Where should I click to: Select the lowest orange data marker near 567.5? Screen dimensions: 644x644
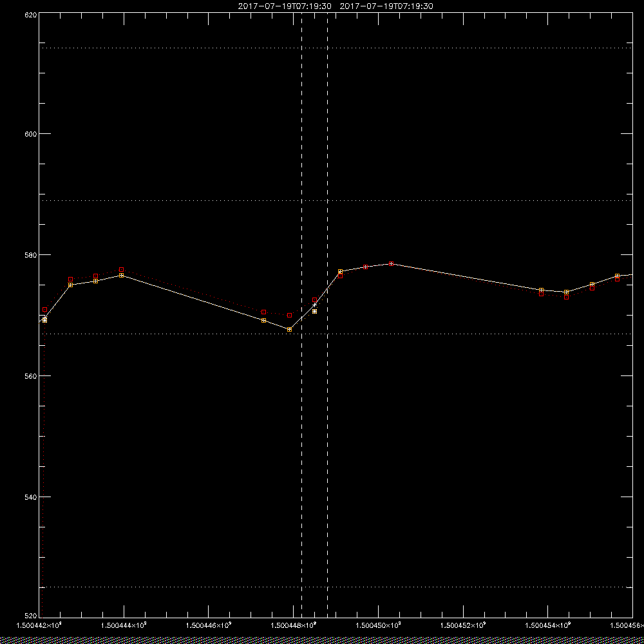click(290, 329)
